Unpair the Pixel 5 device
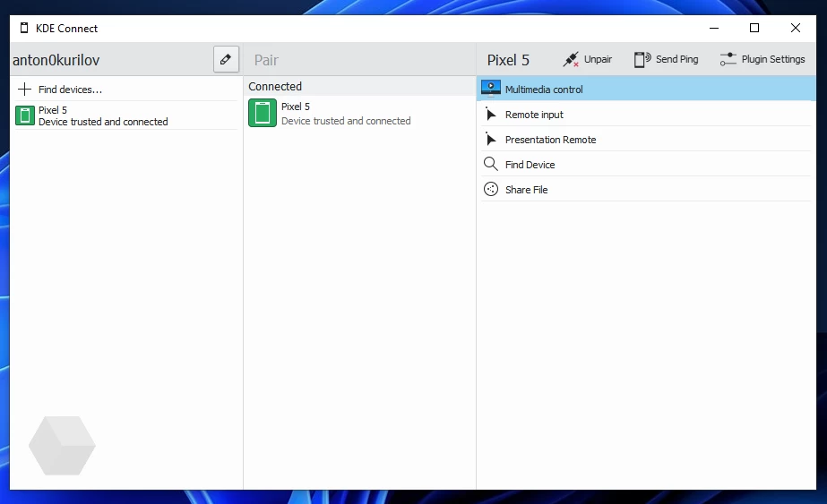 click(588, 60)
